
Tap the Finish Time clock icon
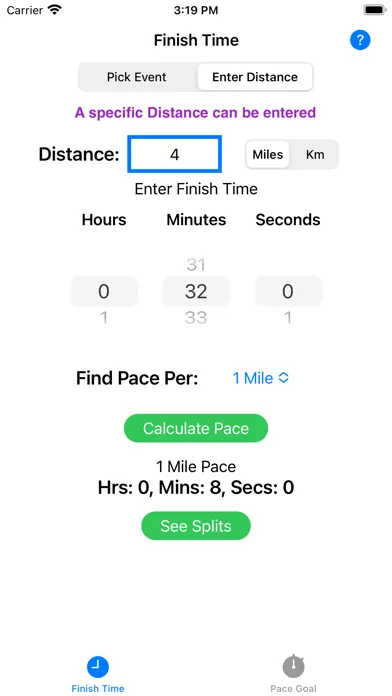pyautogui.click(x=98, y=666)
